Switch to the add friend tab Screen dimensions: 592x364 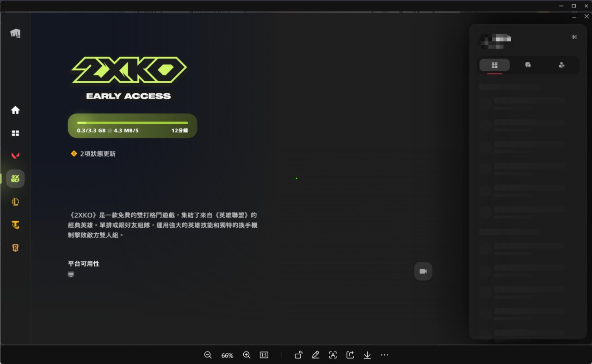tap(561, 65)
